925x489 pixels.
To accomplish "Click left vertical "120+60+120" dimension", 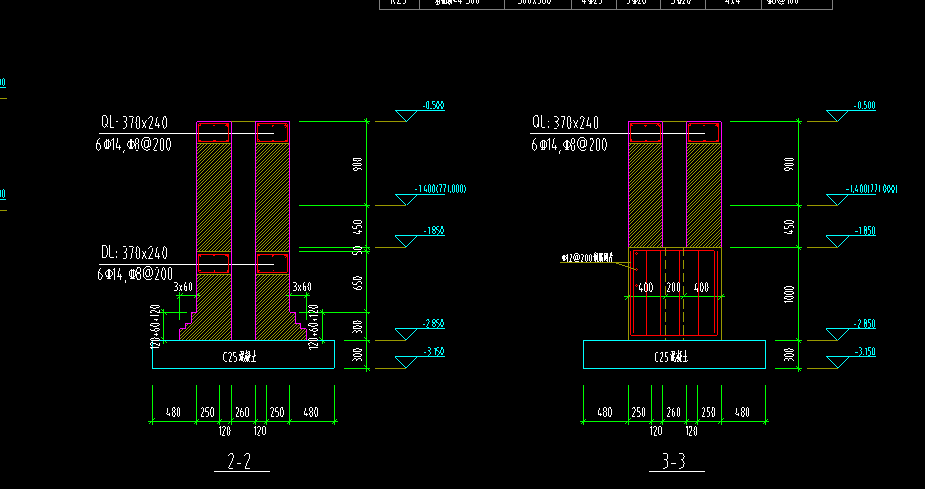I will point(156,326).
